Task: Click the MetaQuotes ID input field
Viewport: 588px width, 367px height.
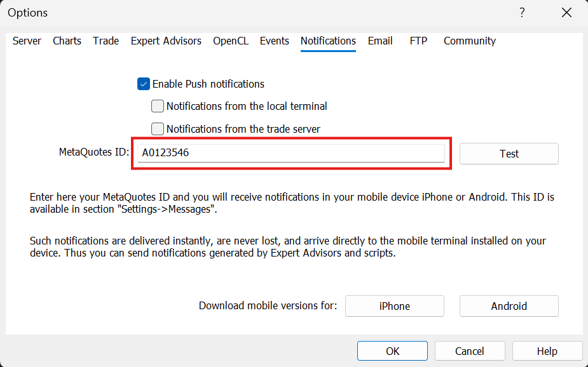Action: [x=291, y=152]
